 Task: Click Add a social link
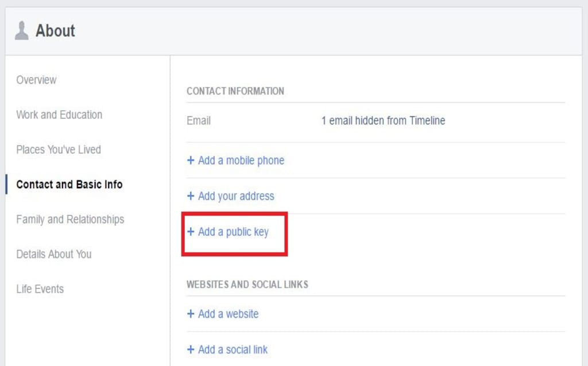[x=233, y=349]
